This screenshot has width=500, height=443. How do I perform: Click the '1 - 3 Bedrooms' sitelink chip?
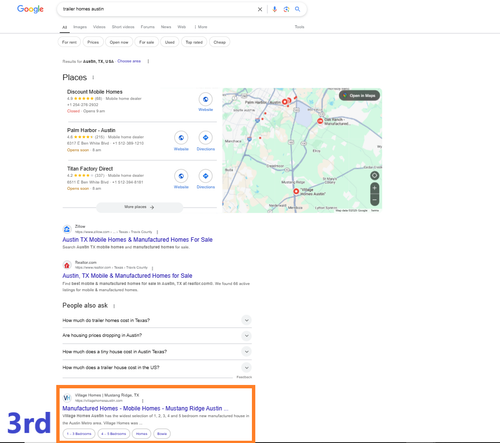tap(79, 434)
